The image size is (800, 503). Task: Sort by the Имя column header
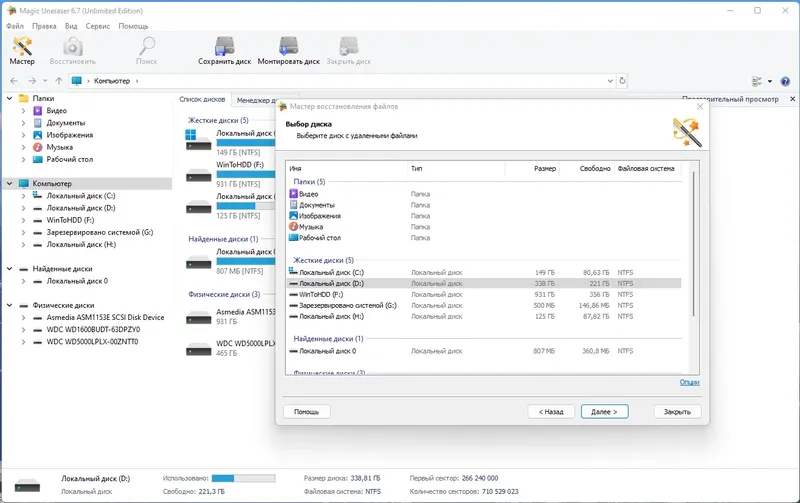pos(347,168)
